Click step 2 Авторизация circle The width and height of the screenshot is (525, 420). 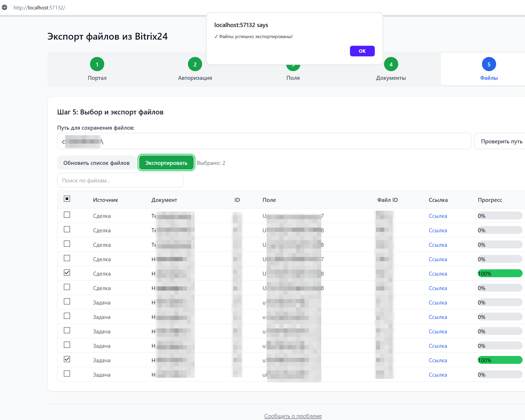[x=195, y=64]
